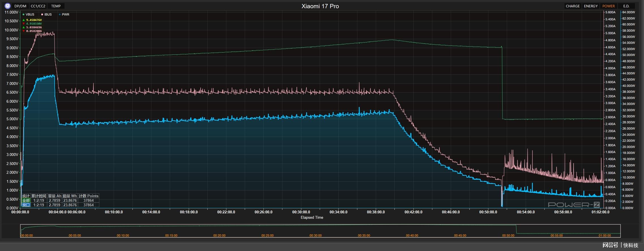The image size is (644, 251).
Task: Select the blue 窗口 statistics row label
Action: tap(26, 205)
